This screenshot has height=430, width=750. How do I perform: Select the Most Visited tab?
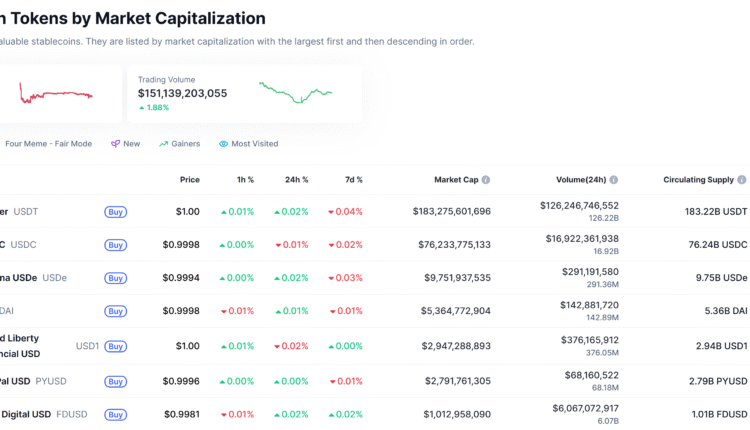point(254,144)
